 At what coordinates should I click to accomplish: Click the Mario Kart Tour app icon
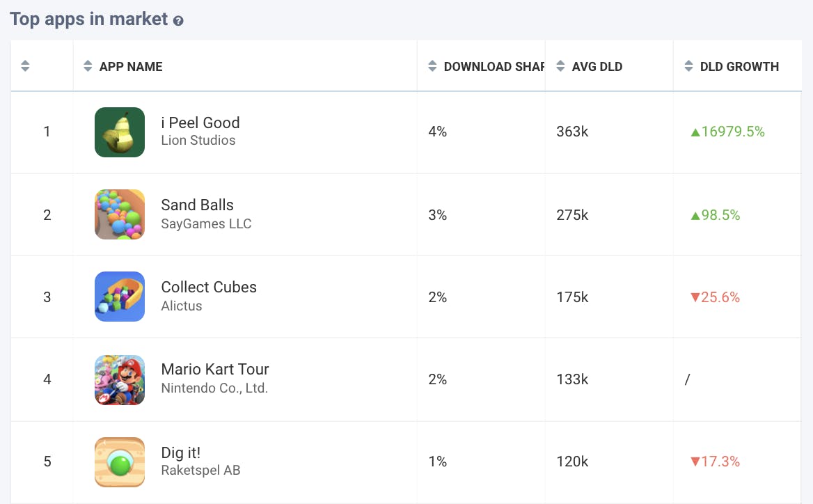click(120, 379)
